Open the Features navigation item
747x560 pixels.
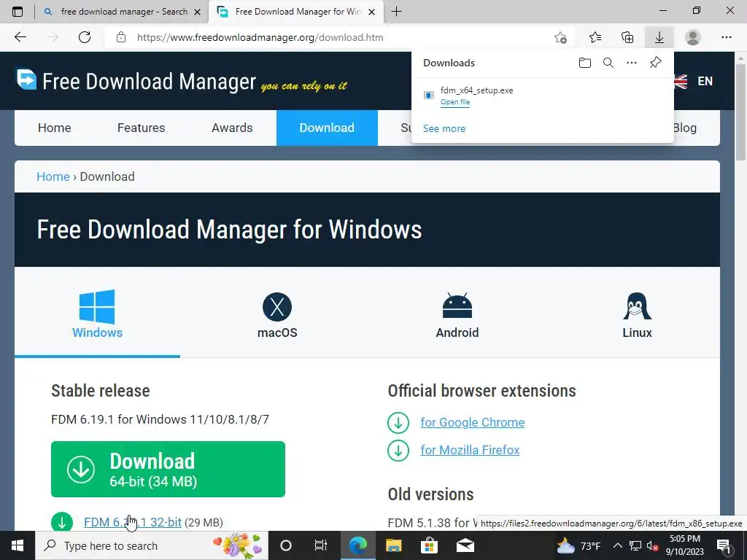[x=141, y=128]
